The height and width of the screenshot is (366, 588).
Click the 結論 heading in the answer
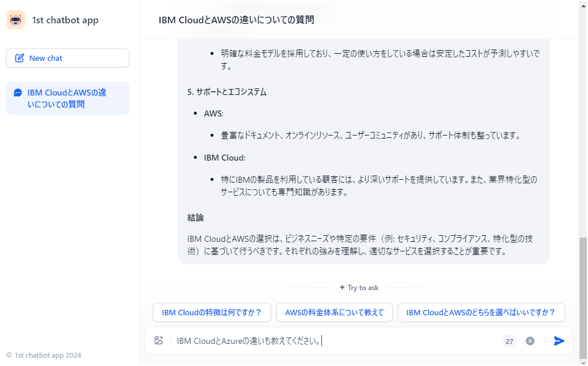point(196,218)
